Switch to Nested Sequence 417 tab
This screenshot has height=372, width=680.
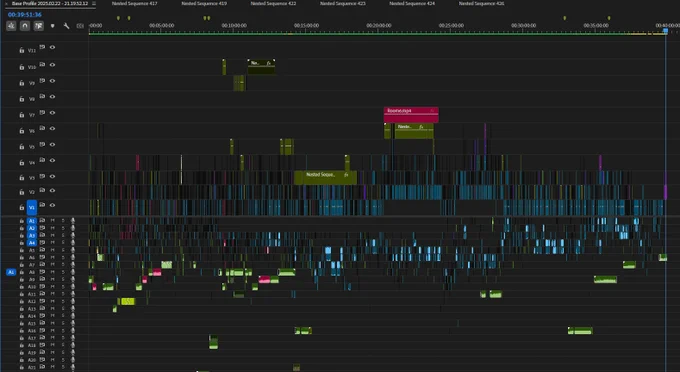[x=134, y=3]
